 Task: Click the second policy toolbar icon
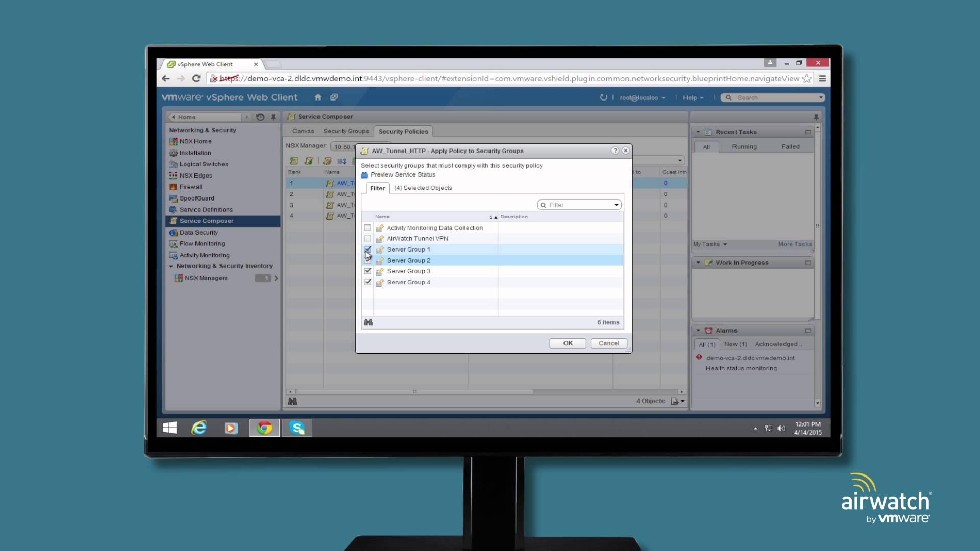click(309, 161)
